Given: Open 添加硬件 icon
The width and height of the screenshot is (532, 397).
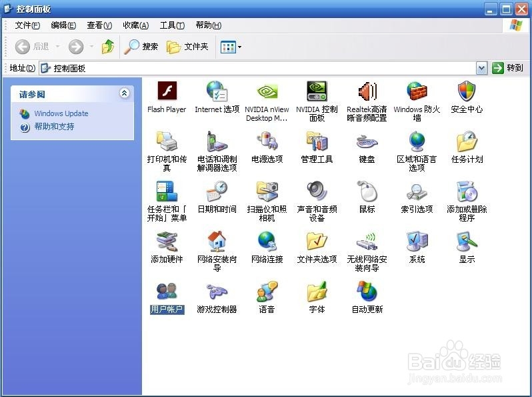Looking at the screenshot, I should pos(167,241).
